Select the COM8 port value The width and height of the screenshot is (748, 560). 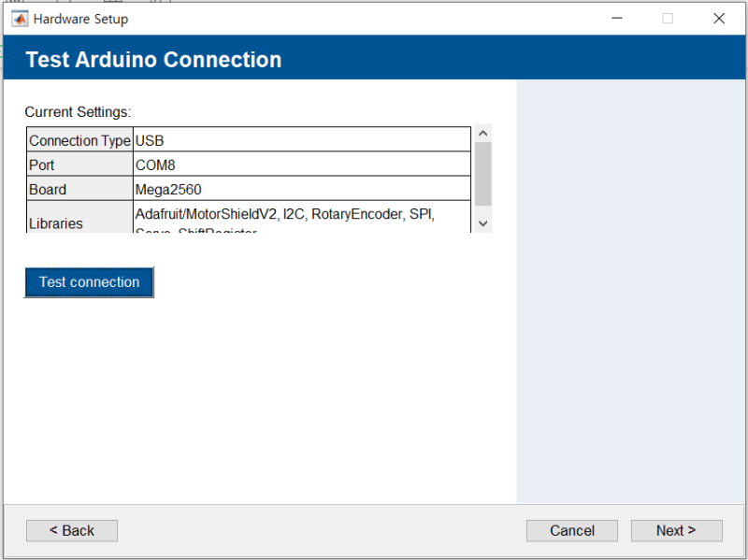[302, 165]
